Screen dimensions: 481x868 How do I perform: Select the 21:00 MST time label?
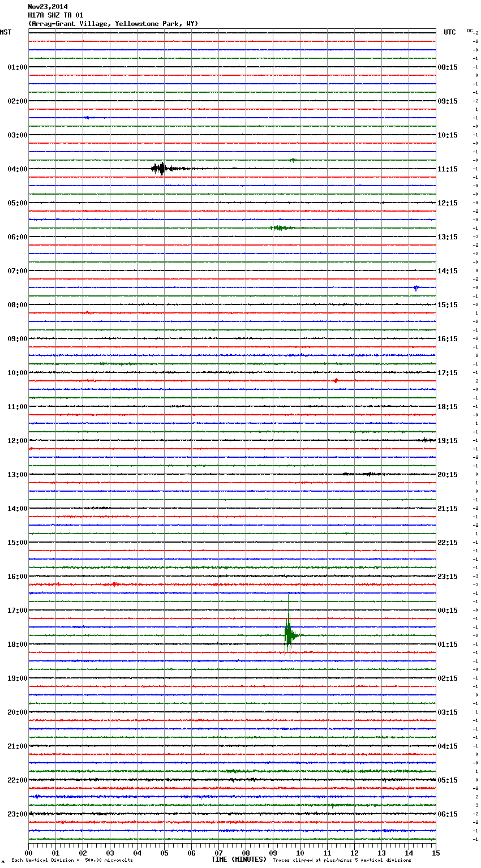point(18,746)
